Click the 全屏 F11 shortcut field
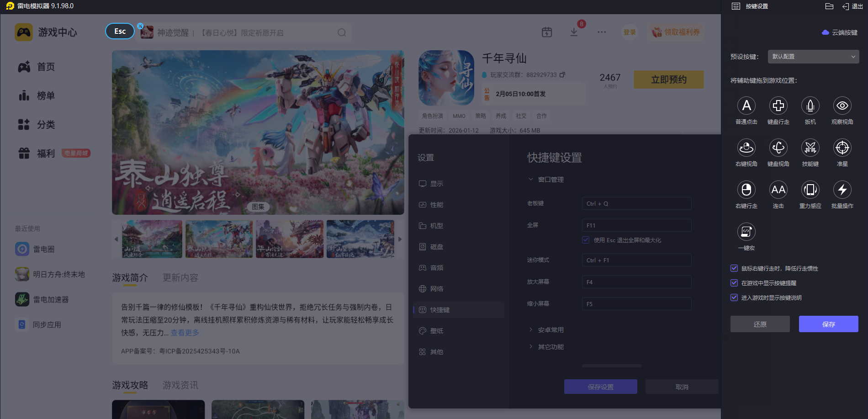 [x=636, y=225]
